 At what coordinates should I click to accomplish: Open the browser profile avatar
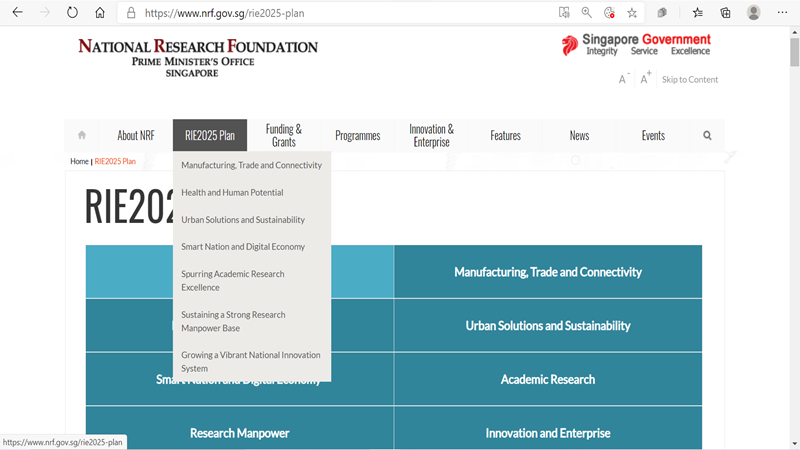[754, 13]
